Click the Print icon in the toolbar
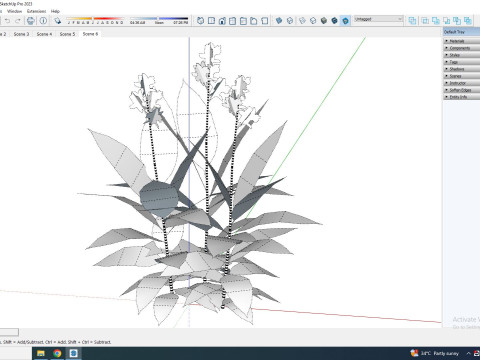Screen dimensions: 480x360 pos(30,21)
